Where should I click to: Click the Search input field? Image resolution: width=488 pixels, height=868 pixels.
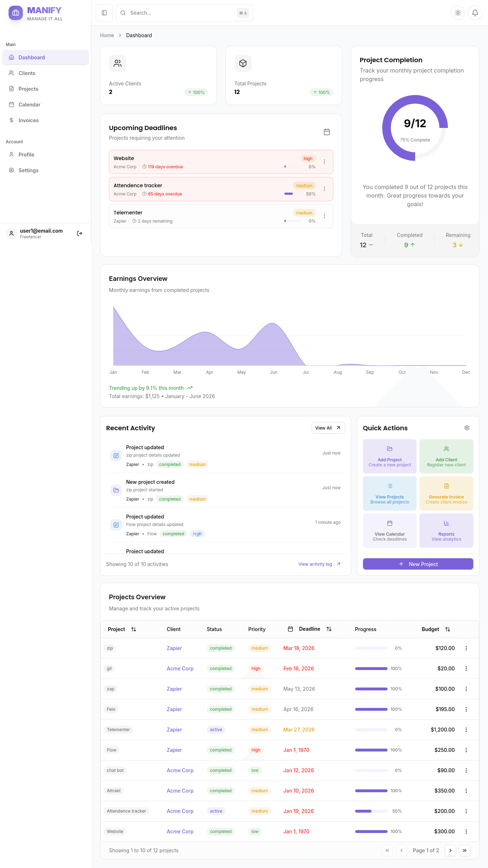click(184, 13)
